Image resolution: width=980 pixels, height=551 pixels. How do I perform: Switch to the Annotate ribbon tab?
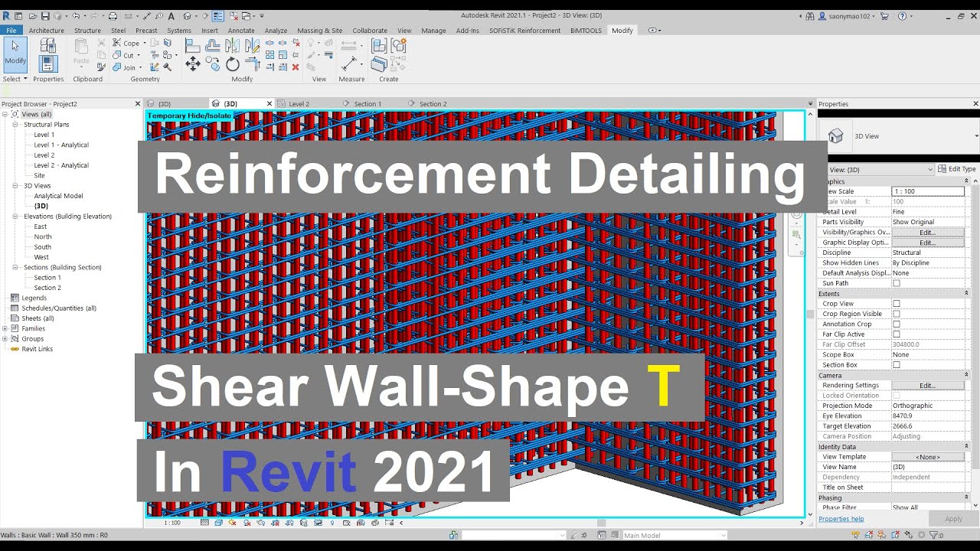coord(241,31)
